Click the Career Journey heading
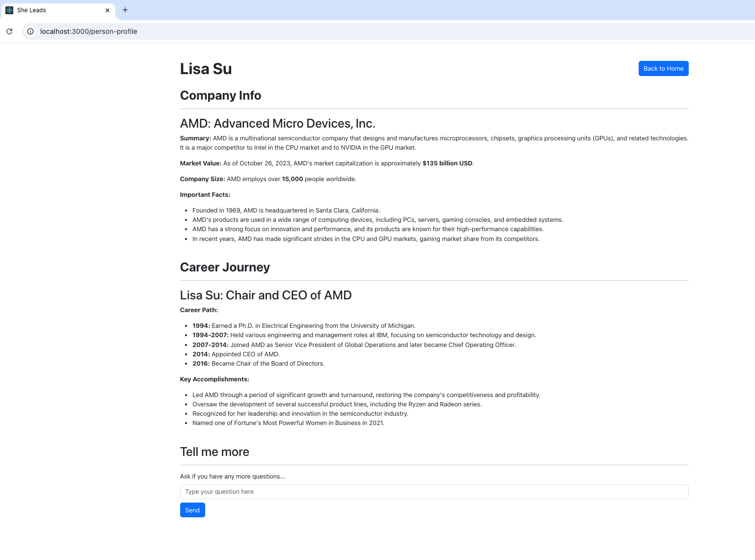Screen dimensions: 755x560 click(225, 267)
